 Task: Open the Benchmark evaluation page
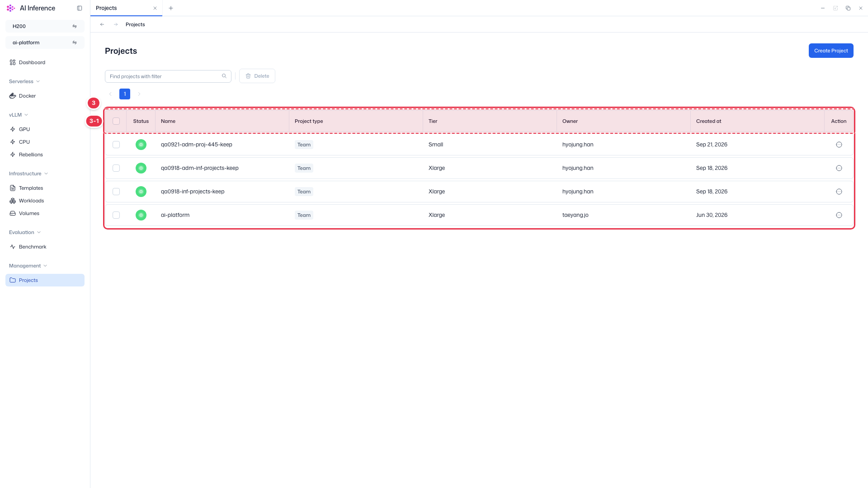[x=45, y=247]
